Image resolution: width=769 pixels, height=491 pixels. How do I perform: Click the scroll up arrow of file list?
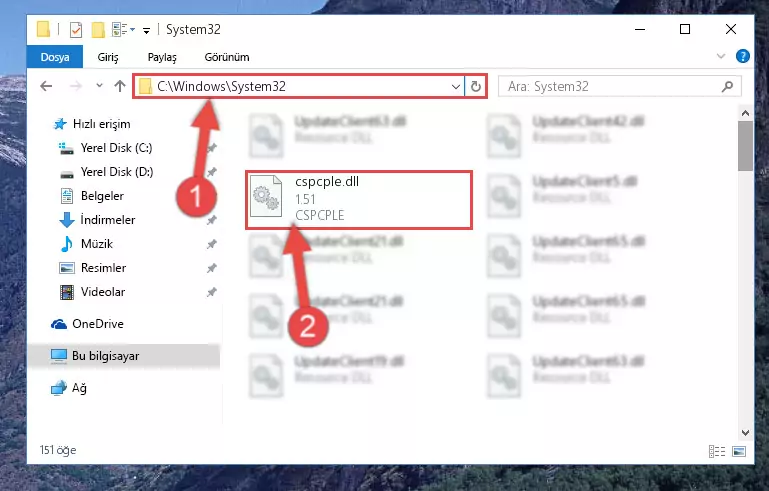(745, 113)
